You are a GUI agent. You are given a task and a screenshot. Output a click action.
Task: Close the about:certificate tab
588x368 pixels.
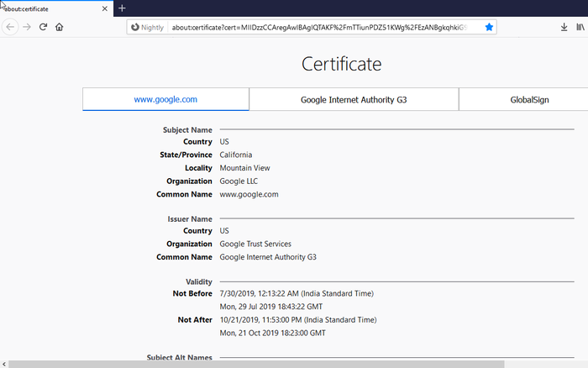pos(103,8)
